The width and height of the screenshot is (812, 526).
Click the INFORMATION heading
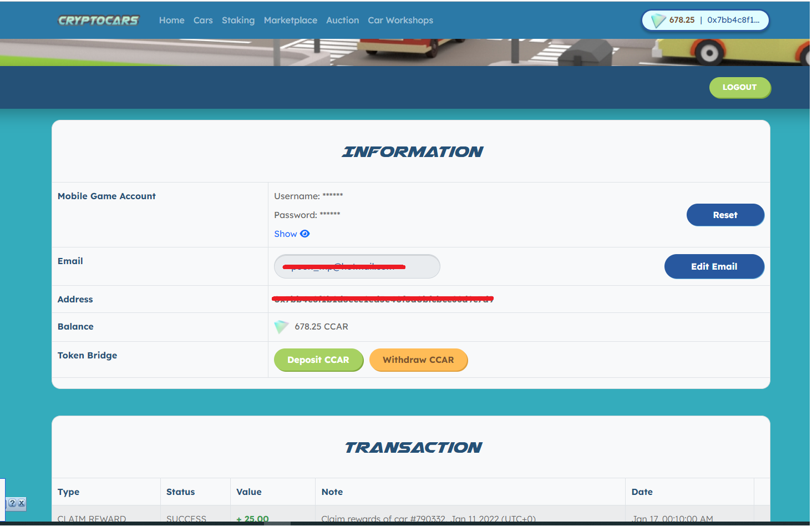click(412, 151)
